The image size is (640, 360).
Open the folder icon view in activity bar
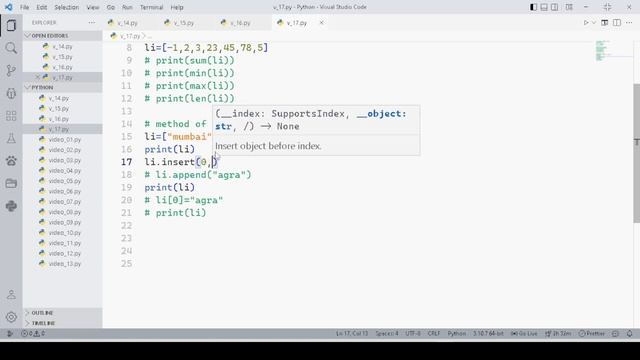[11, 183]
